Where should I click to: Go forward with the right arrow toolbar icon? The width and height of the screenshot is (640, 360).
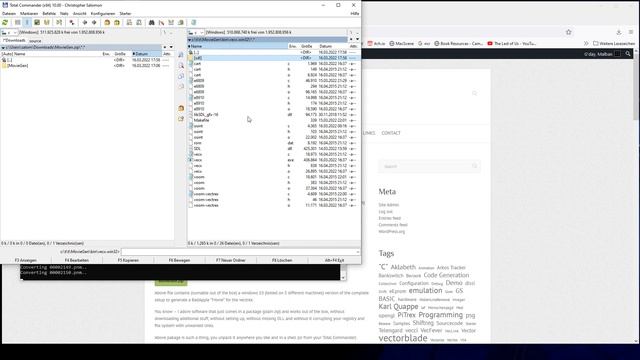coord(94,22)
